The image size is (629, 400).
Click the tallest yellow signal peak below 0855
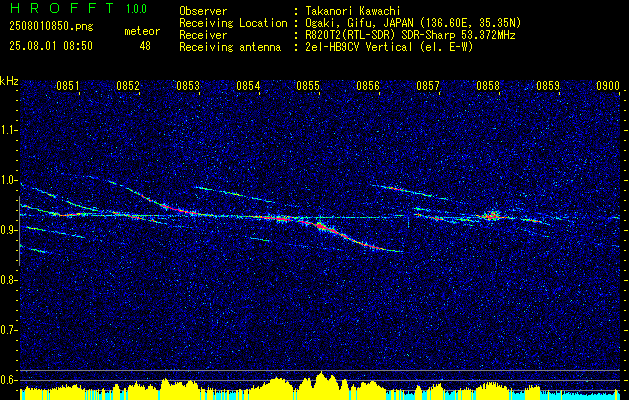coord(321,386)
